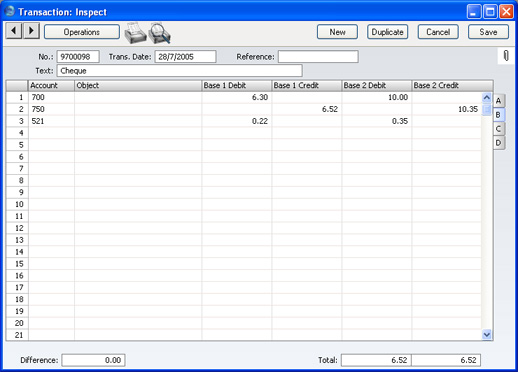Click the Cancel button
Viewport: 518px width, 372px height.
(438, 32)
